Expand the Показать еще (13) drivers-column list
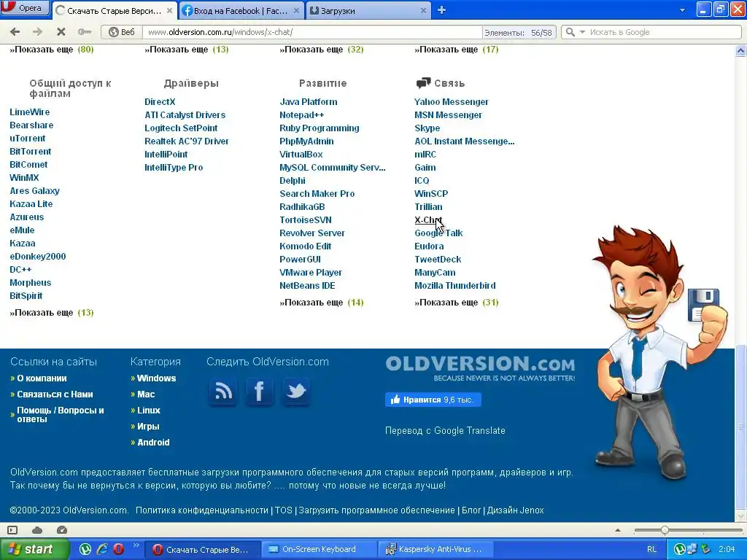The width and height of the screenshot is (747, 560). pos(187,50)
